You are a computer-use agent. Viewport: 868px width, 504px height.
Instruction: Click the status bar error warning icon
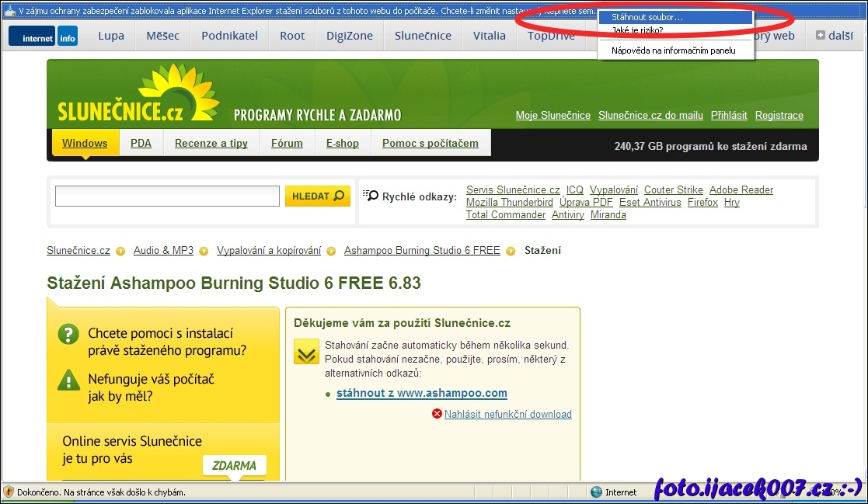point(9,492)
